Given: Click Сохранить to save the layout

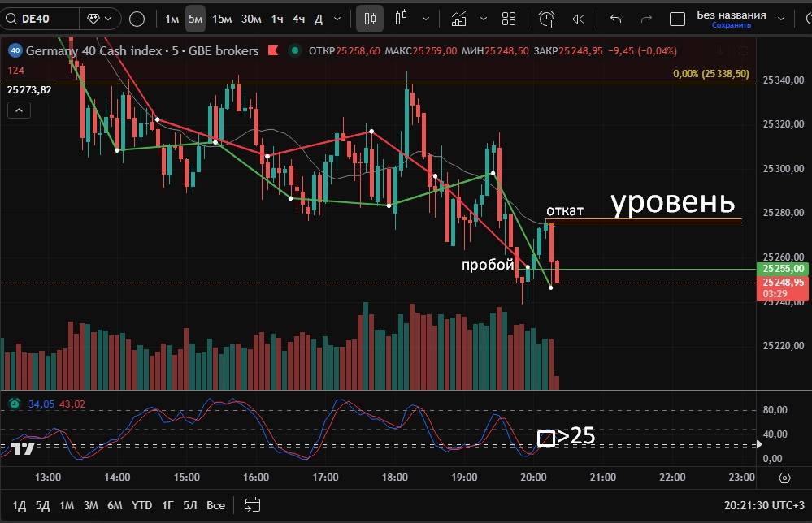Looking at the screenshot, I should pyautogui.click(x=731, y=25).
